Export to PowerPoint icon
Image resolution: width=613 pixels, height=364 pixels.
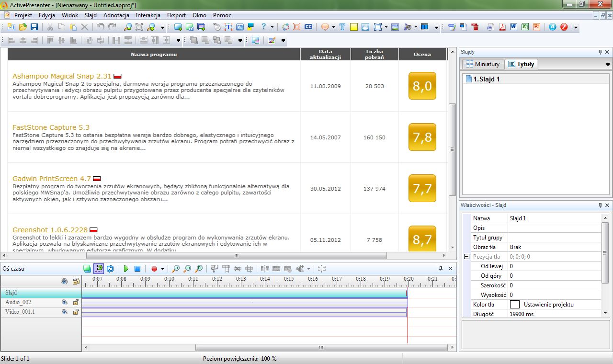pyautogui.click(x=537, y=27)
